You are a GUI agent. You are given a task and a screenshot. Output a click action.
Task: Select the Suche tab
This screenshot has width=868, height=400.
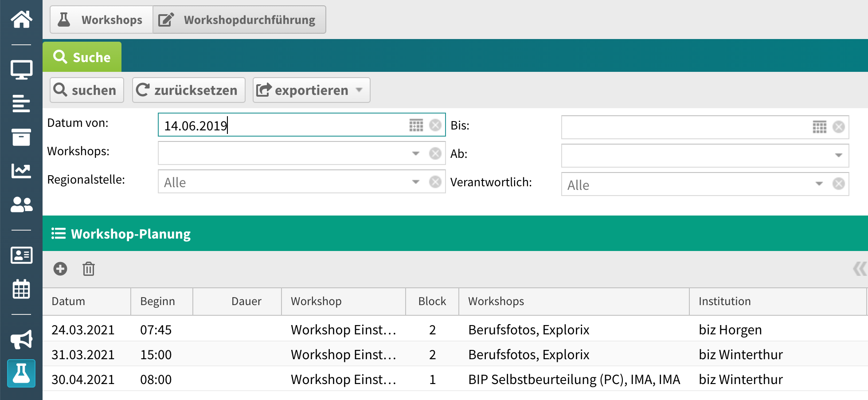click(x=82, y=57)
